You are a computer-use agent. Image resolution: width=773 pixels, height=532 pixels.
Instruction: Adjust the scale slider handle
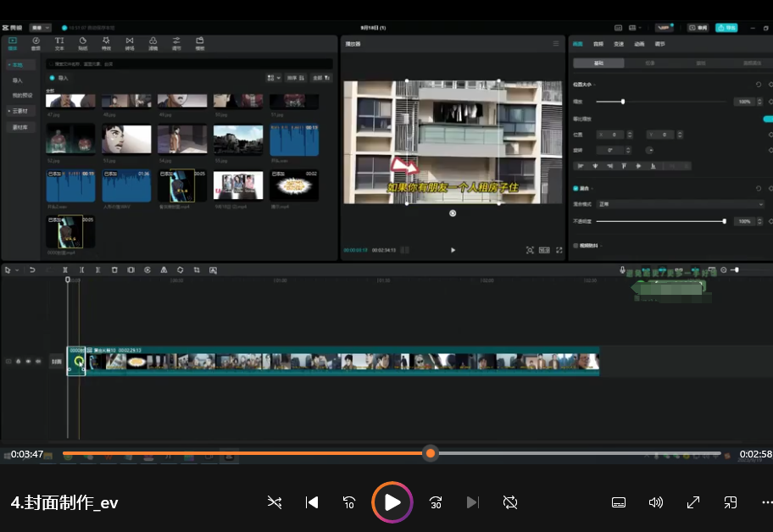[x=623, y=102]
